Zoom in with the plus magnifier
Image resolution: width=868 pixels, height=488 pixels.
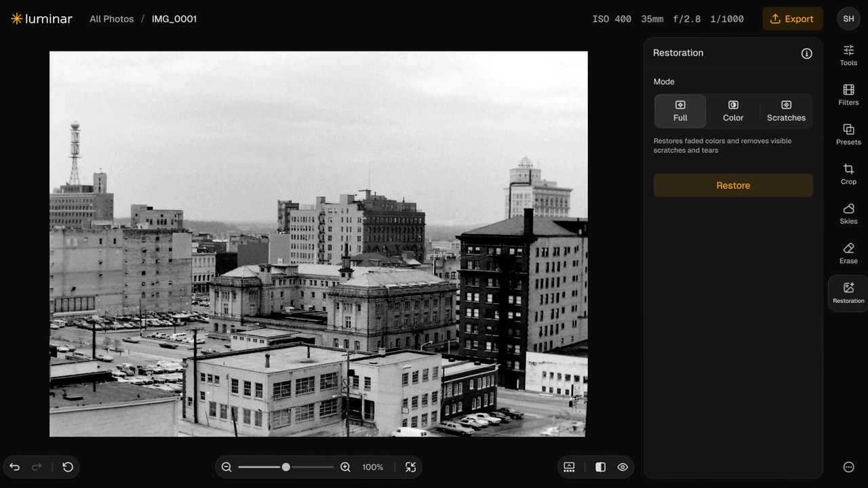pos(345,467)
